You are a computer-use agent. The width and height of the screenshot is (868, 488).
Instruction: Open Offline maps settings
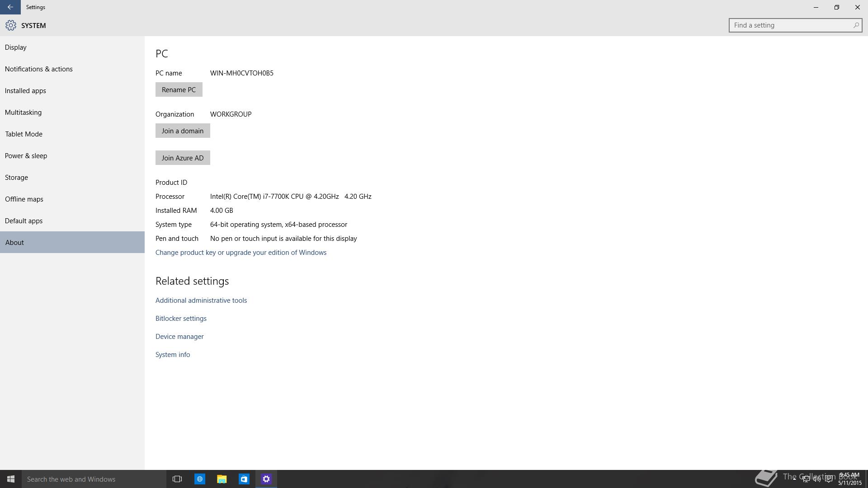click(x=72, y=199)
